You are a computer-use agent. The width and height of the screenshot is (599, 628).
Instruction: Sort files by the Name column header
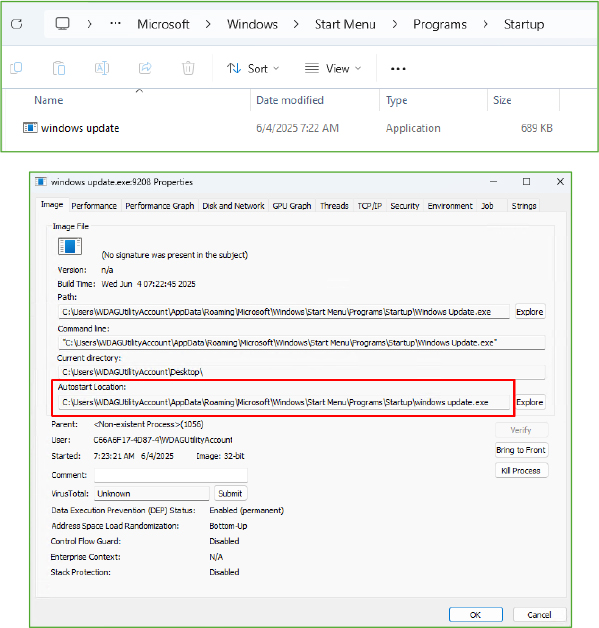click(48, 100)
